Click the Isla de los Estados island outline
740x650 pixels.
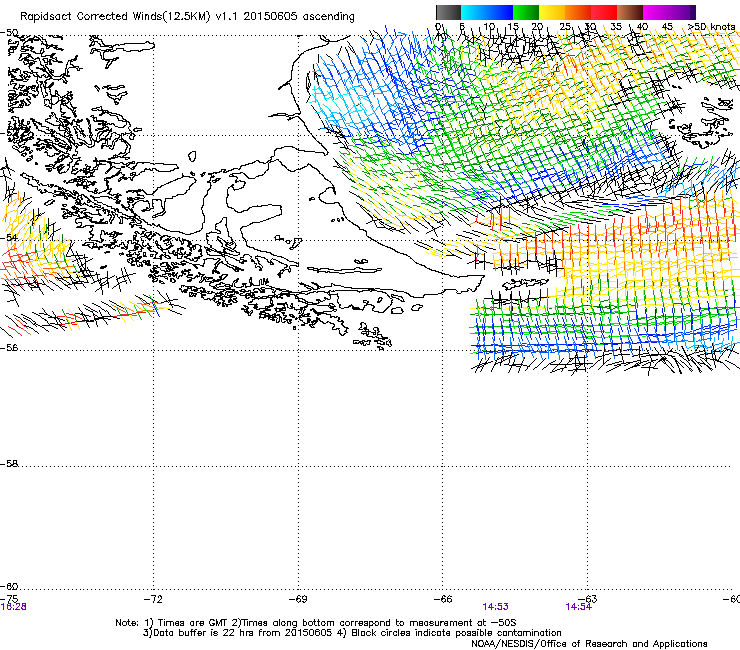525,284
